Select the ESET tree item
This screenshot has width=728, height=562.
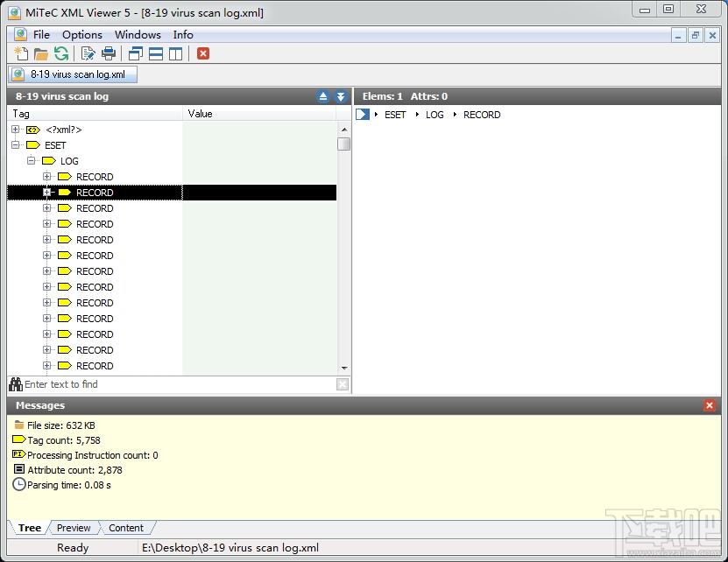point(55,145)
